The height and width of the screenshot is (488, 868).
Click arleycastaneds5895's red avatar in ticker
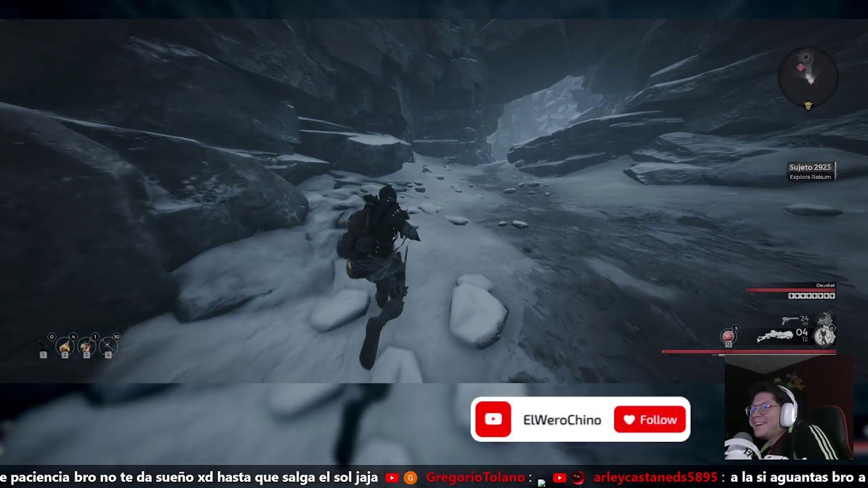578,478
